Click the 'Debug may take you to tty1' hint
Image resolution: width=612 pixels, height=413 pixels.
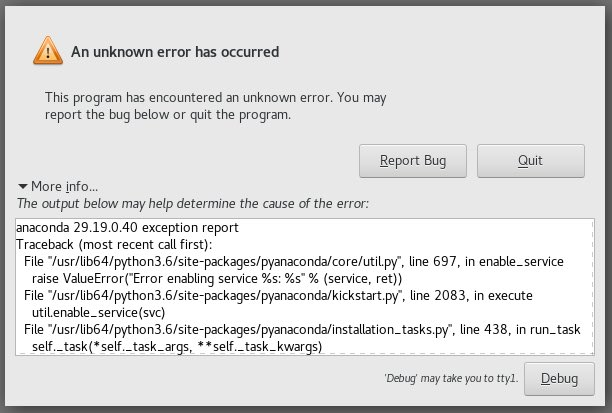coord(451,378)
